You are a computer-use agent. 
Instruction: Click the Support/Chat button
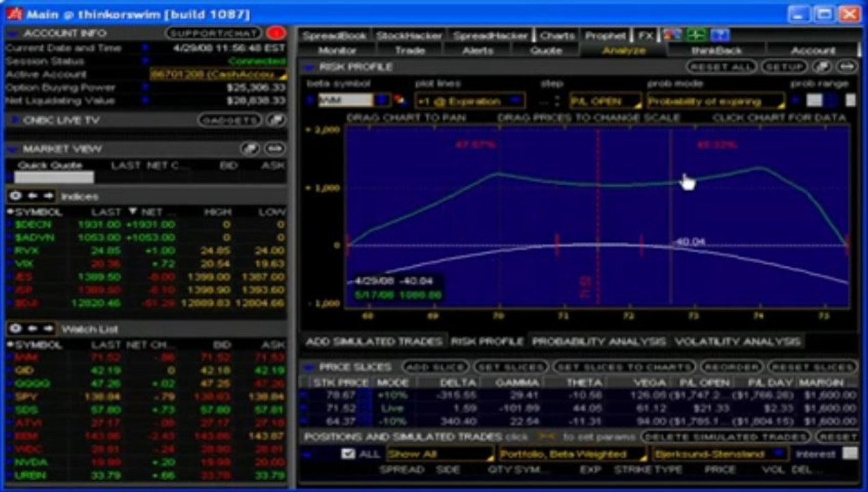click(x=213, y=33)
